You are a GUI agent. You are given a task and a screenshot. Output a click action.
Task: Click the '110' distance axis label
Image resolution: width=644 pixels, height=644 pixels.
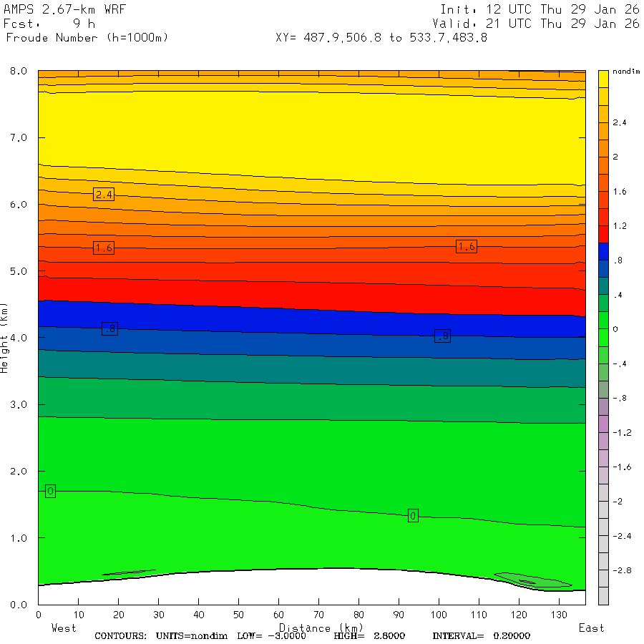pos(479,615)
